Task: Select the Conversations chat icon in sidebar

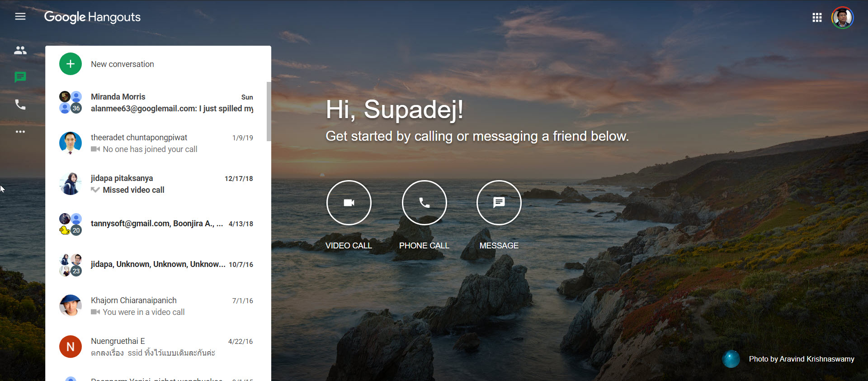Action: coord(20,77)
